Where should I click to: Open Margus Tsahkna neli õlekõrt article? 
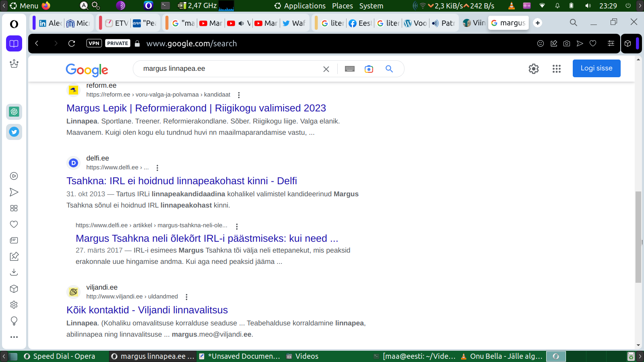(x=207, y=239)
